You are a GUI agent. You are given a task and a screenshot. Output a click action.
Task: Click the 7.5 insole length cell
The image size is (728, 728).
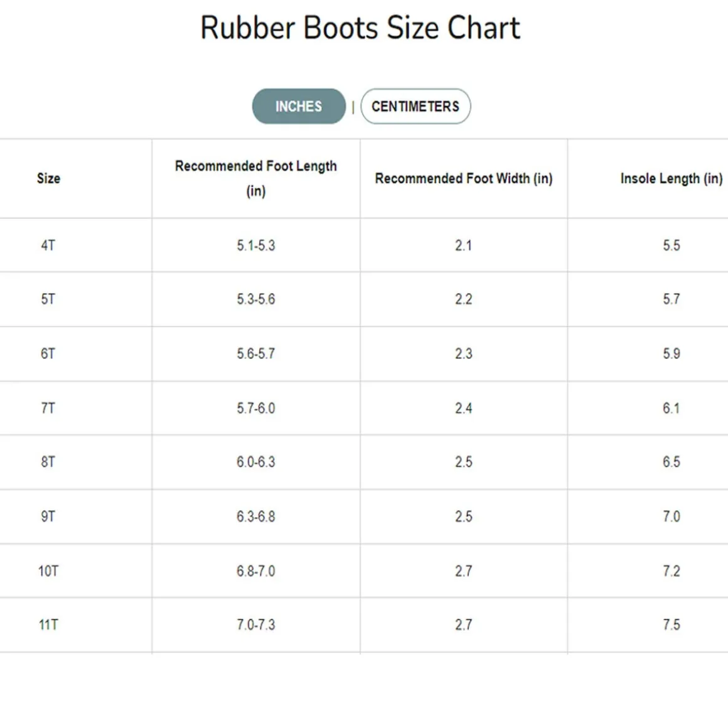click(671, 625)
